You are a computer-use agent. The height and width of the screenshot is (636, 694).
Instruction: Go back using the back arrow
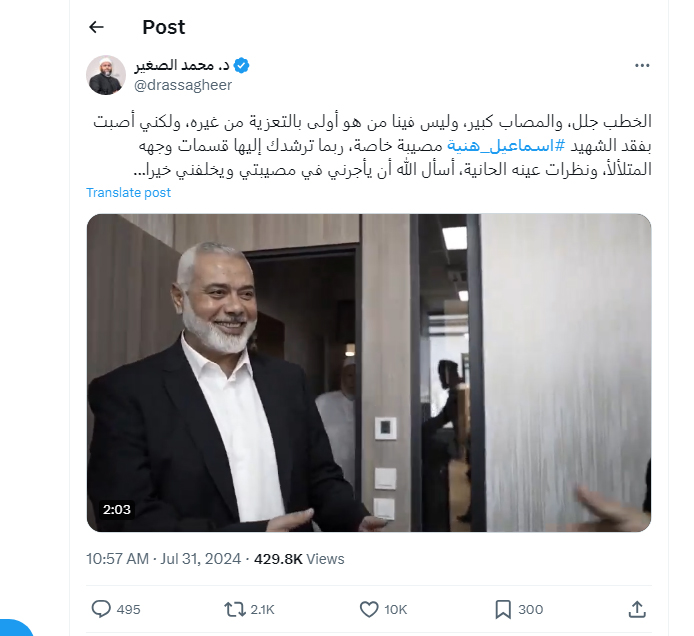[x=96, y=27]
